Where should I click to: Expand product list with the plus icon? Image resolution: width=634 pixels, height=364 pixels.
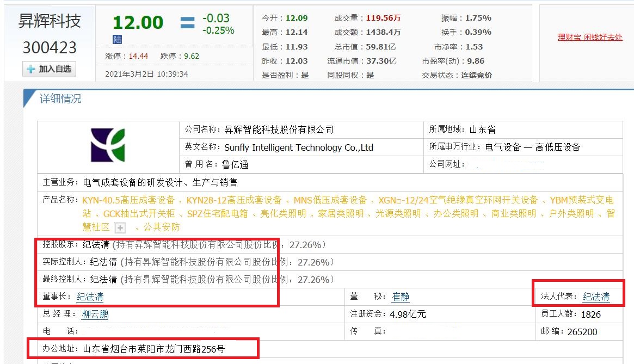tap(120, 228)
